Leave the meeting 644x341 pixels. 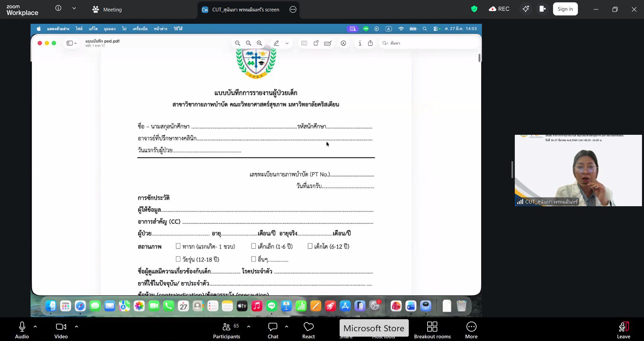point(623,330)
